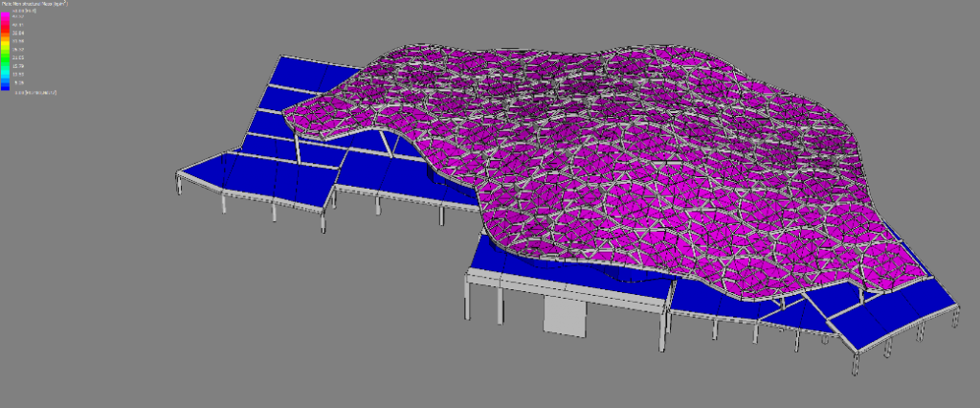Click the yellow band in the legend
This screenshot has width=980, height=408.
click(6, 48)
